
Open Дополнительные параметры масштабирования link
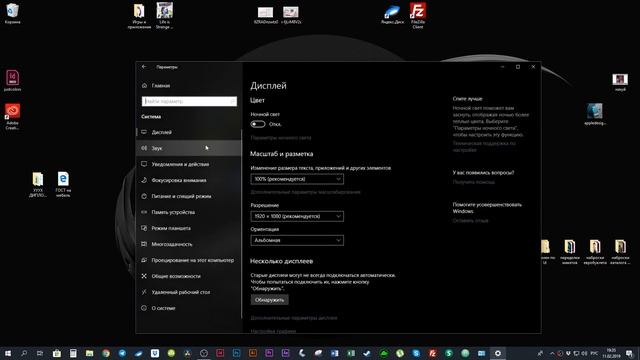[x=305, y=192]
